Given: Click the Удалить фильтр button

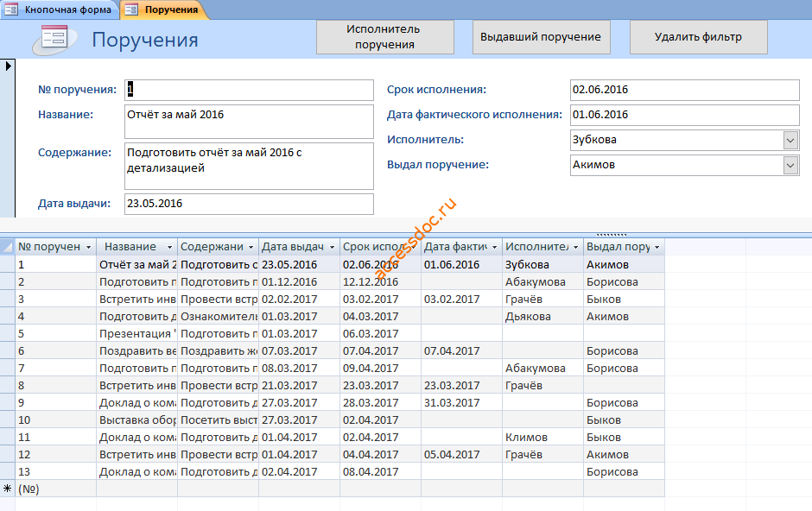Looking at the screenshot, I should point(698,37).
